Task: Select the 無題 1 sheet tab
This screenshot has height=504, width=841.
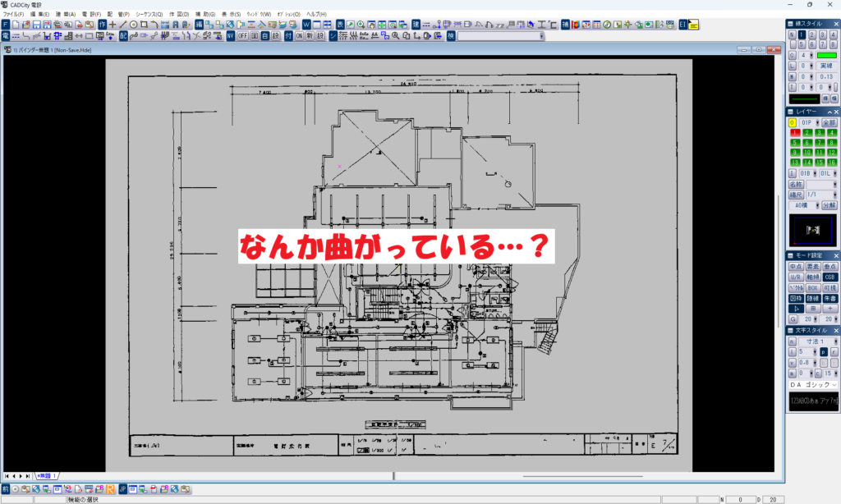Action: point(47,476)
